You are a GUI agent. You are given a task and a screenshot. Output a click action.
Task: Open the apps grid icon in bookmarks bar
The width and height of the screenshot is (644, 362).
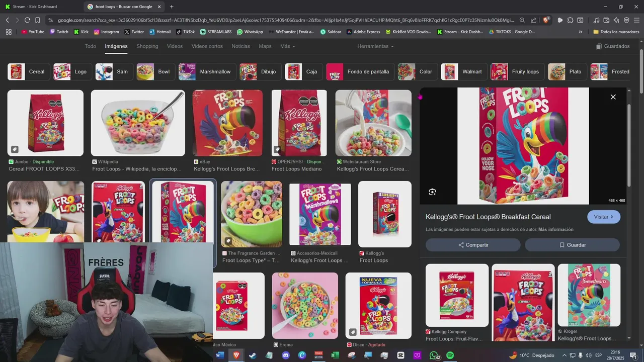pyautogui.click(x=9, y=32)
